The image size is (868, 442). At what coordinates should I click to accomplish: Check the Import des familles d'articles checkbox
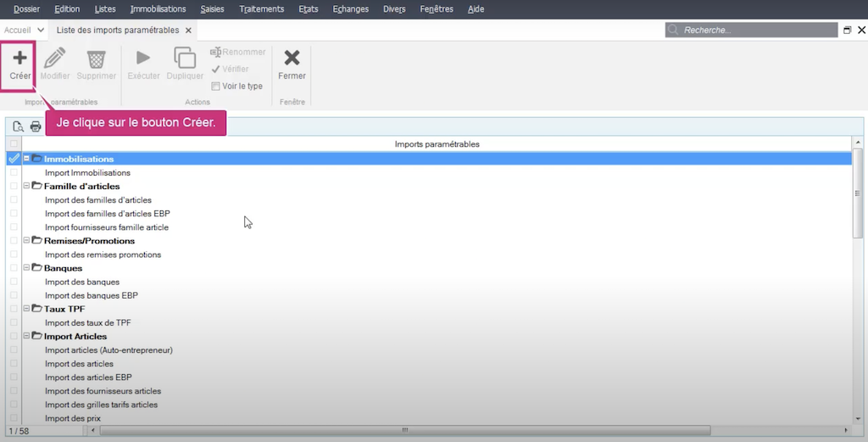[14, 199]
